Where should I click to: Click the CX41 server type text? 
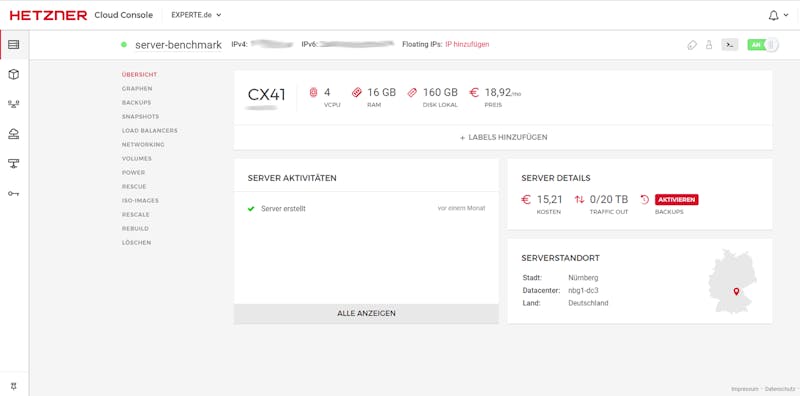click(x=267, y=94)
